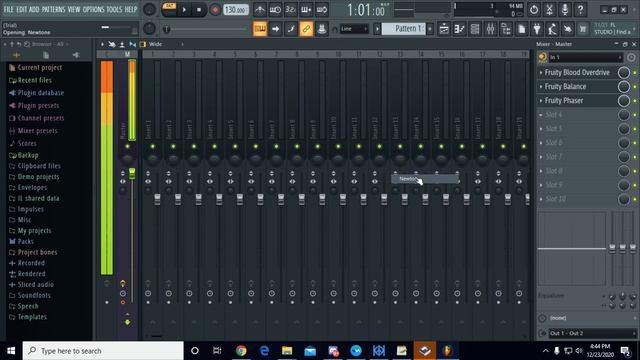Screen dimensions: 640x360
Task: Open Fruity Blood Overdrive slot arrow menu
Action: tap(541, 73)
